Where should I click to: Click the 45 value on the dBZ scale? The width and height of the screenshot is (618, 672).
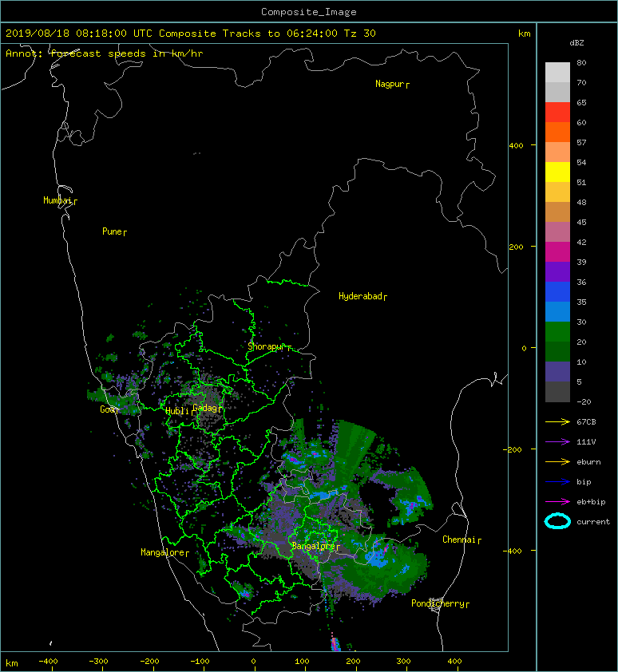(x=581, y=222)
